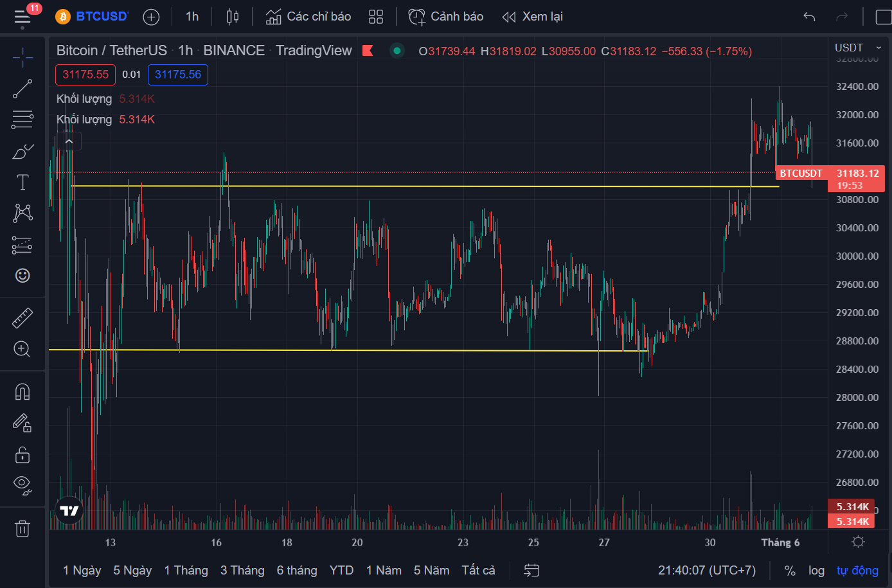Open Các chỉ báo indicators

coord(308,17)
